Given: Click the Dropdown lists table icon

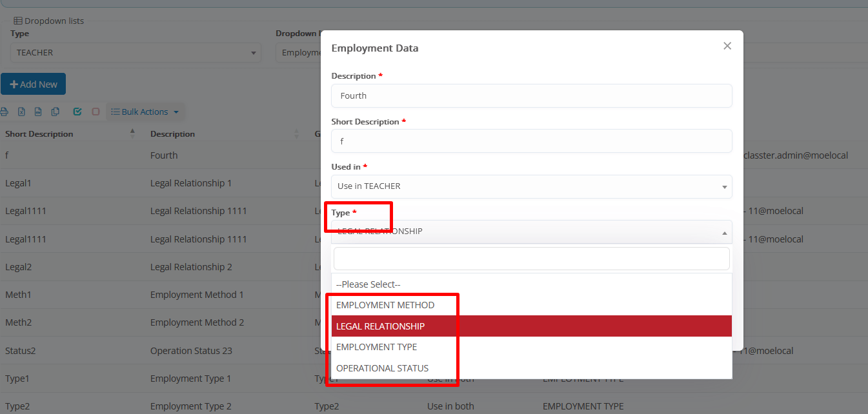Looking at the screenshot, I should [x=18, y=21].
